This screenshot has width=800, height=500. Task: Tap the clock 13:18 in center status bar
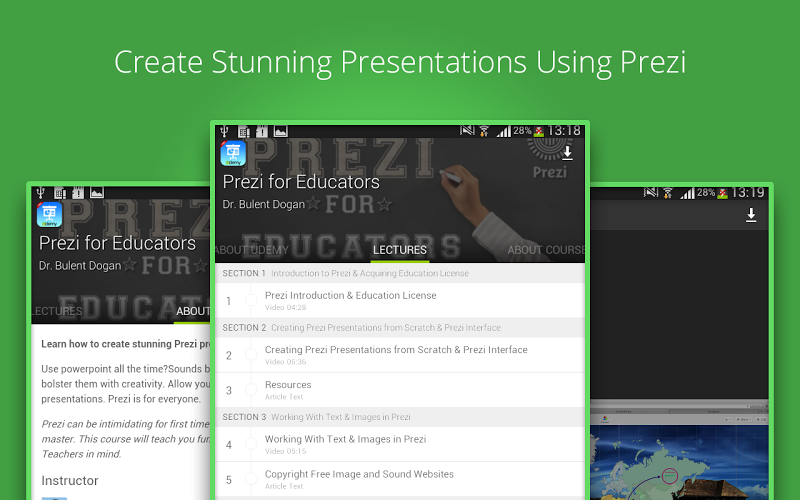(x=564, y=131)
